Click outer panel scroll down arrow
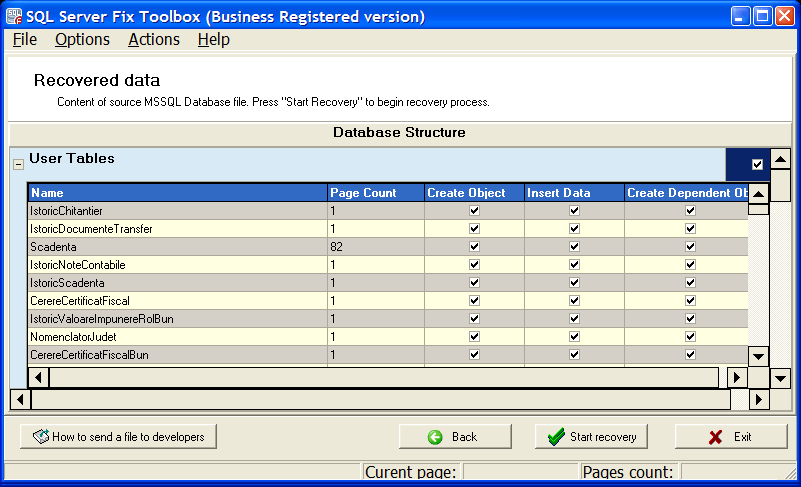 point(780,379)
